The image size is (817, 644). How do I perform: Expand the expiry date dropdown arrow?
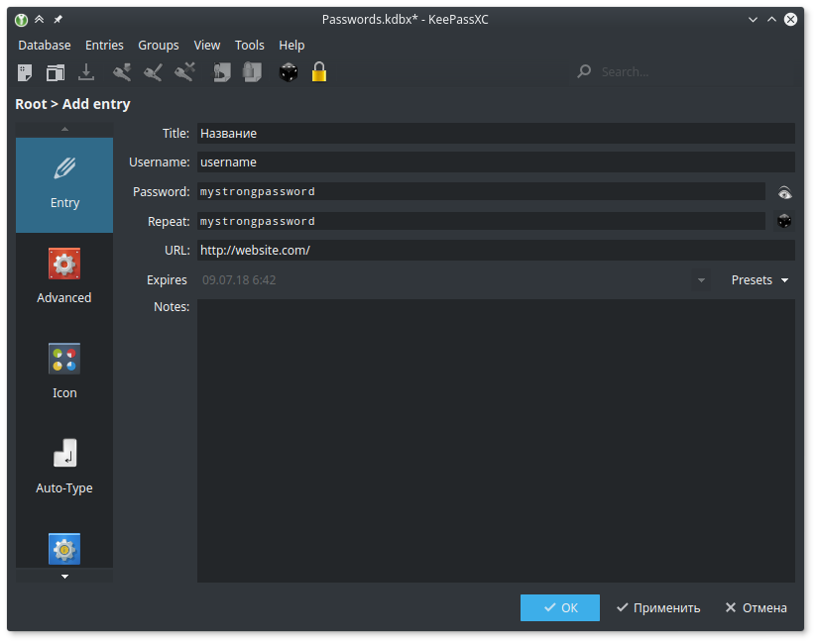(702, 280)
